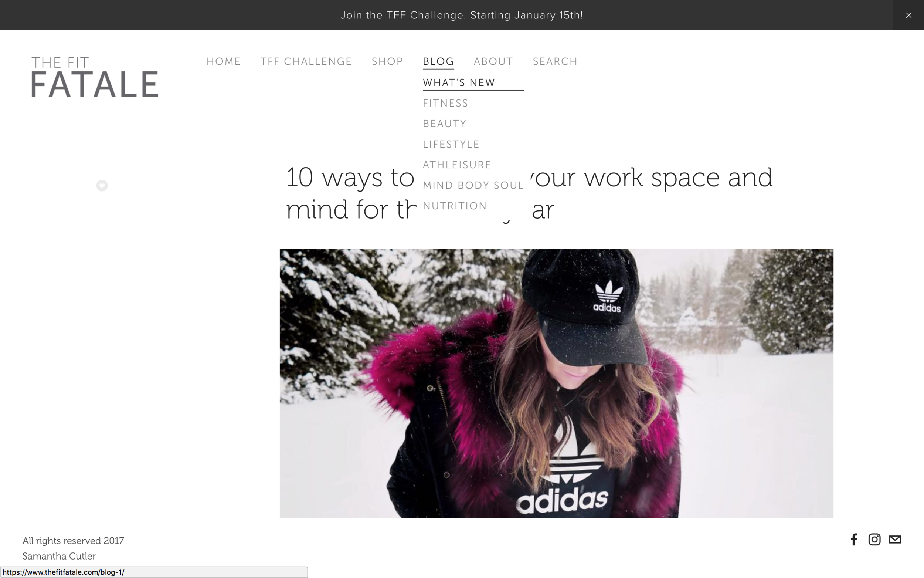Open the Facebook social link
This screenshot has height=578, width=924.
pos(854,540)
